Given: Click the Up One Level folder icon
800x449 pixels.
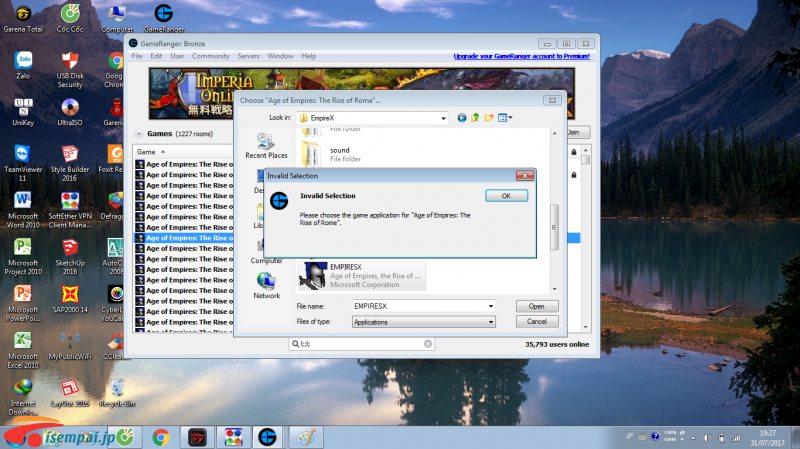Looking at the screenshot, I should [476, 118].
